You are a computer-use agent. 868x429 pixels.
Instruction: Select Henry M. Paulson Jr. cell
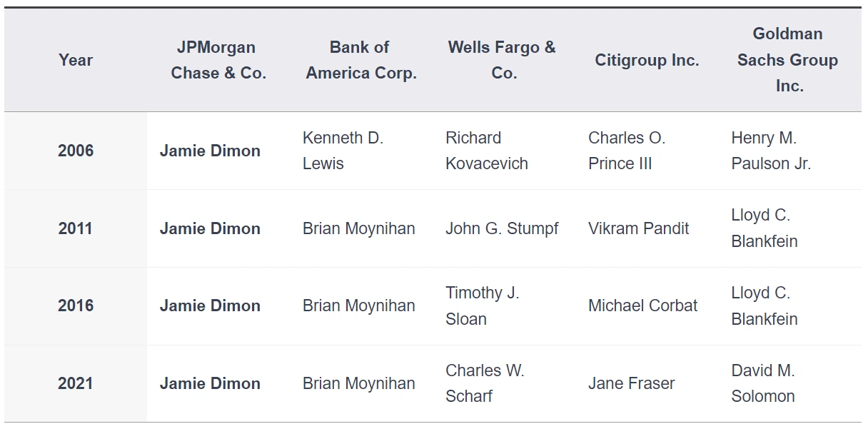[771, 151]
